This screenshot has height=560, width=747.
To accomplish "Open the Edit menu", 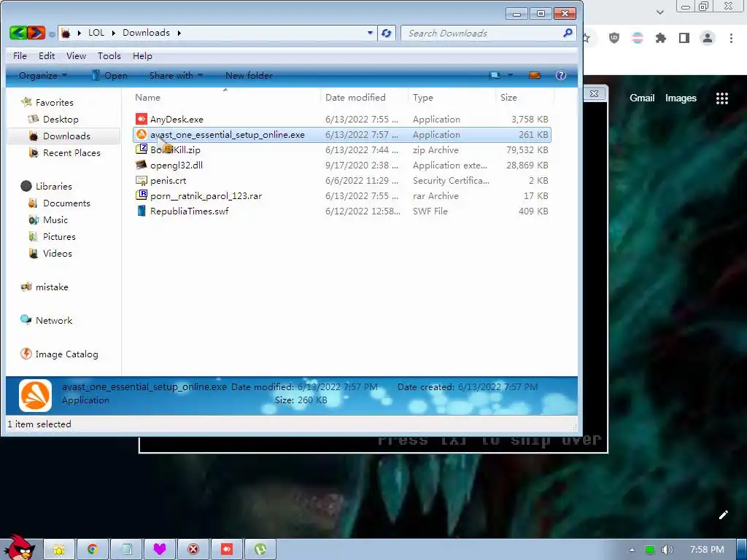I will [47, 55].
